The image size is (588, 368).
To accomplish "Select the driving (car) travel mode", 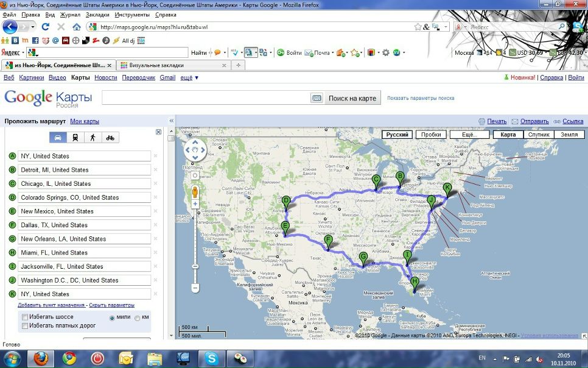I will point(58,138).
